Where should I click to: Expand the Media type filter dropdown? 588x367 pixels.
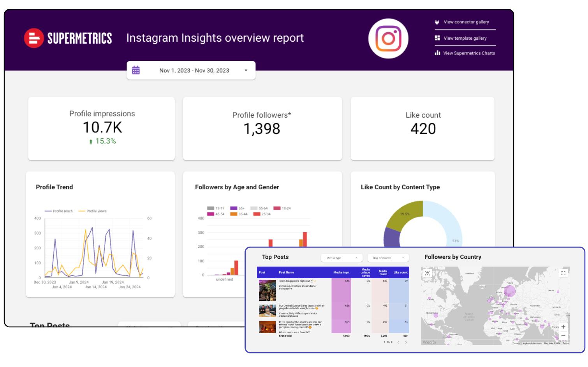click(x=342, y=258)
